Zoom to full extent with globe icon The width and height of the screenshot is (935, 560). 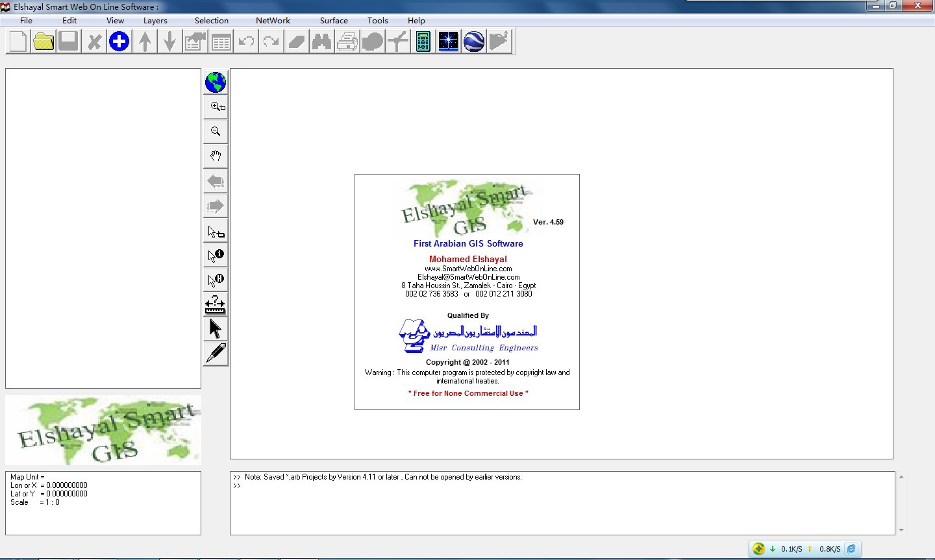(x=216, y=82)
